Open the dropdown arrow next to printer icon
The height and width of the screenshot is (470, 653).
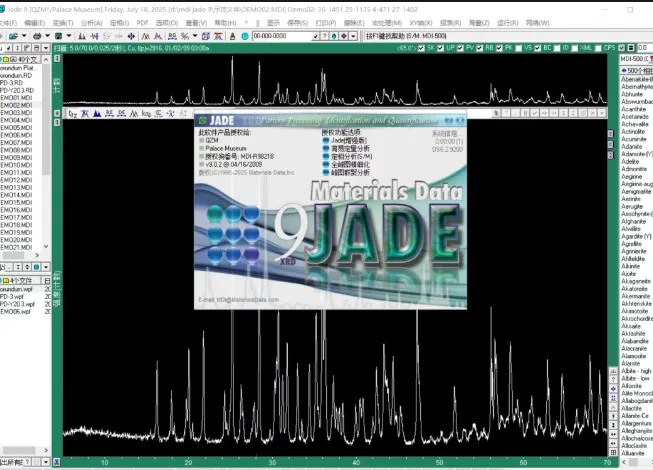(x=47, y=36)
